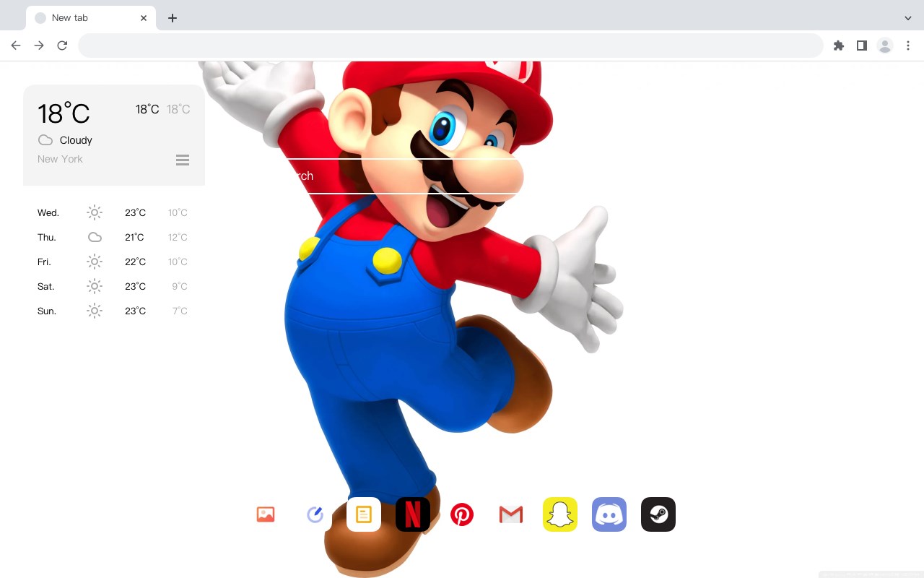The height and width of the screenshot is (578, 924).
Task: Close the New tab tab
Action: point(144,18)
